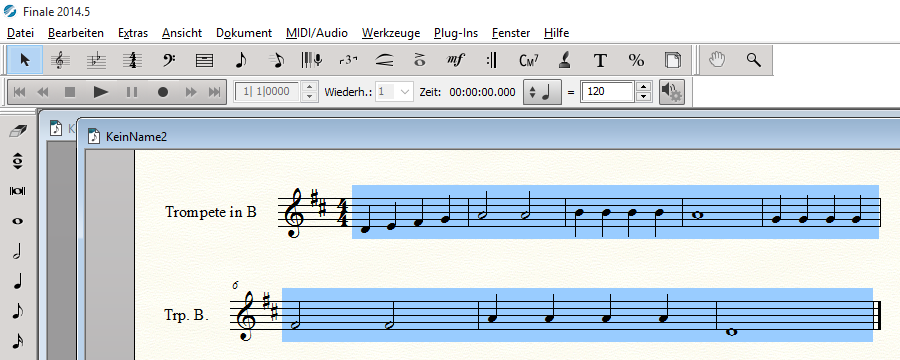Click the fast forward playback button

pos(191,92)
